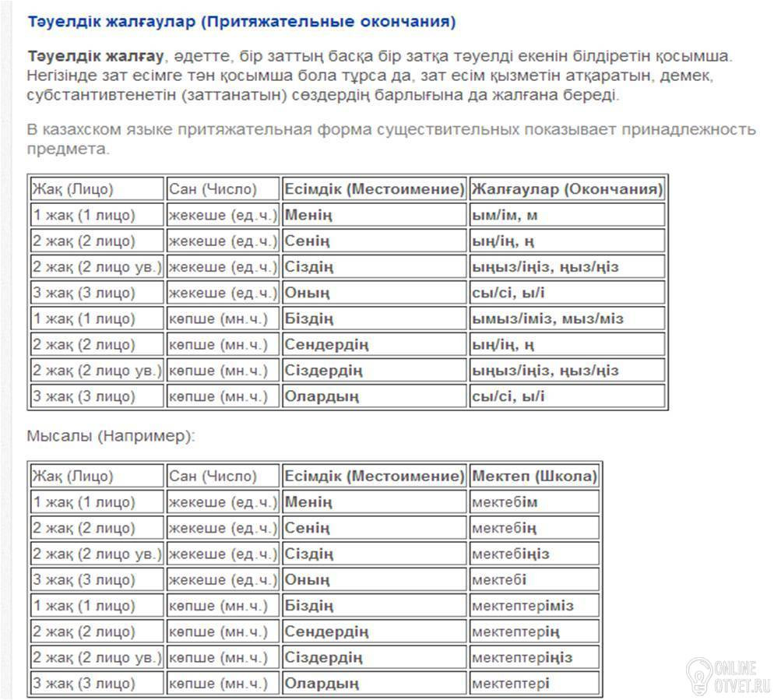Screen dimensions: 774x700
Task: Select the мектебім example cell
Action: [534, 502]
